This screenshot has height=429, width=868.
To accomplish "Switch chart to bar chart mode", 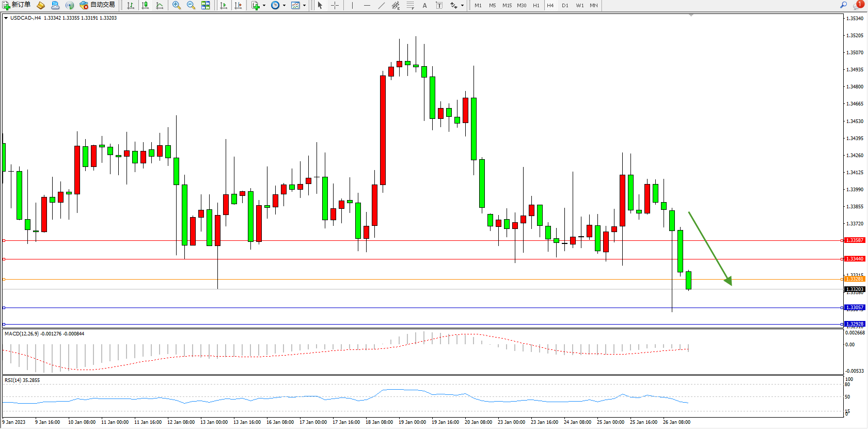I will (131, 5).
